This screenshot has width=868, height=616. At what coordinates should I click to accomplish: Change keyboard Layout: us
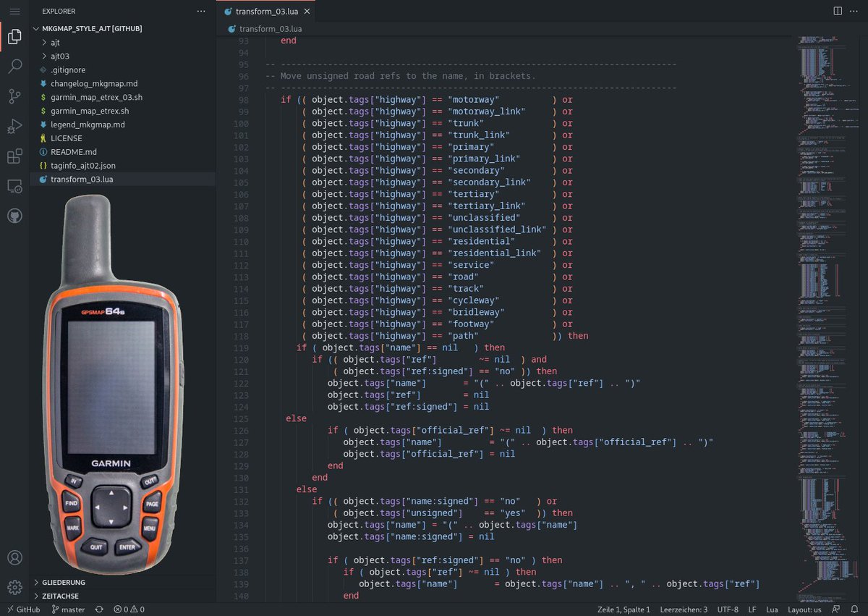coord(804,609)
